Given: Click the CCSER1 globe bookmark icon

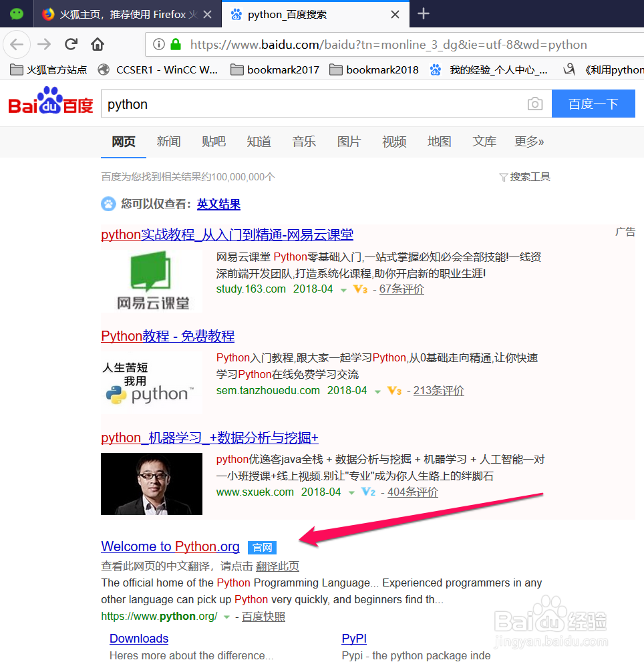Looking at the screenshot, I should tap(104, 69).
